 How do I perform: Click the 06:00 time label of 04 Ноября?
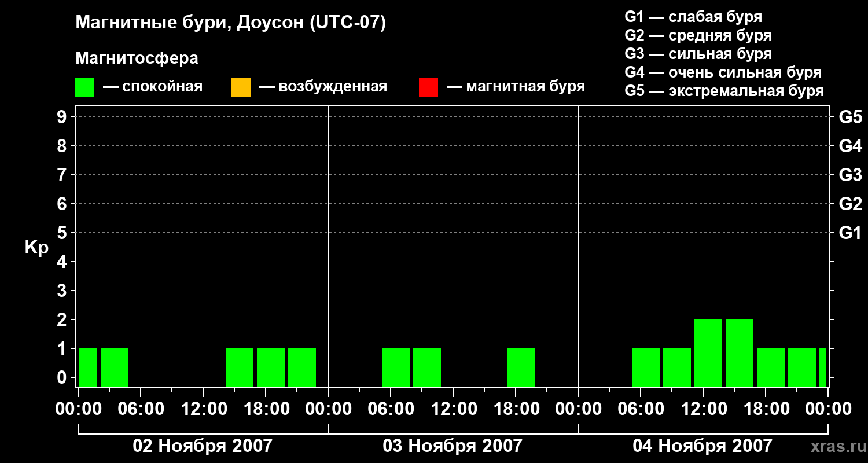pyautogui.click(x=641, y=409)
